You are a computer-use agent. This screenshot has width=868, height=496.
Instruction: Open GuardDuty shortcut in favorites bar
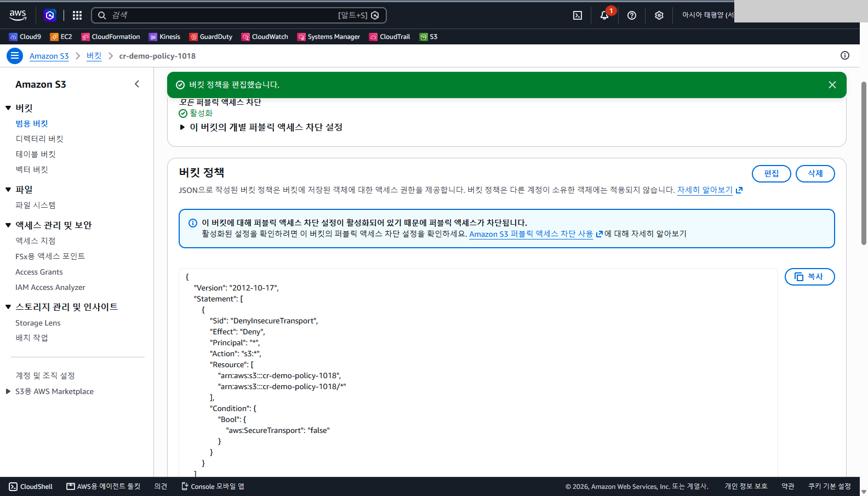point(211,37)
